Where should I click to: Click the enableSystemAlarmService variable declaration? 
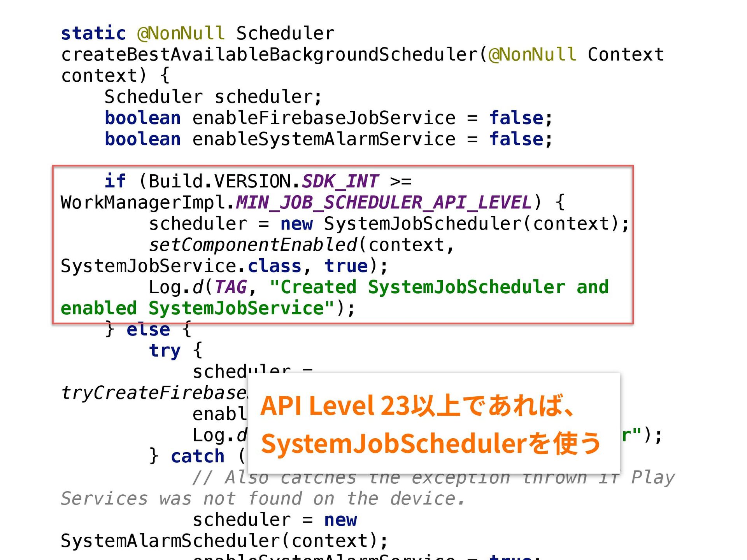(x=324, y=139)
